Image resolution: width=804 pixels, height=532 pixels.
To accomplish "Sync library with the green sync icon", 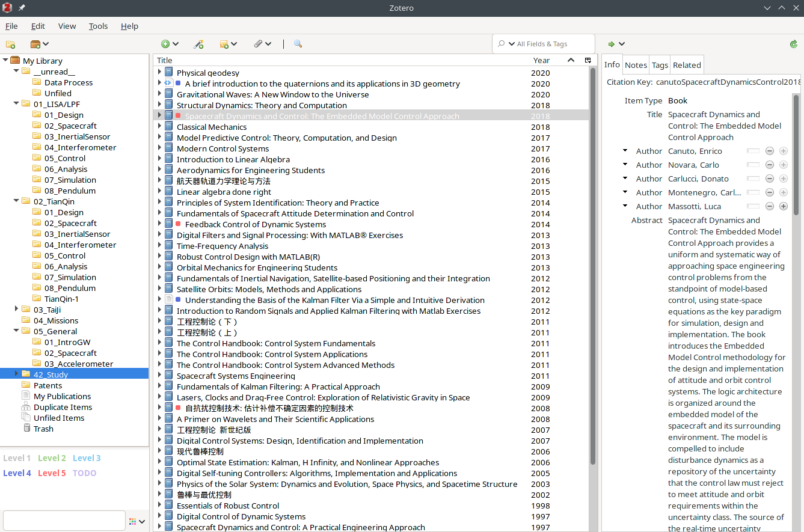I will pos(794,44).
